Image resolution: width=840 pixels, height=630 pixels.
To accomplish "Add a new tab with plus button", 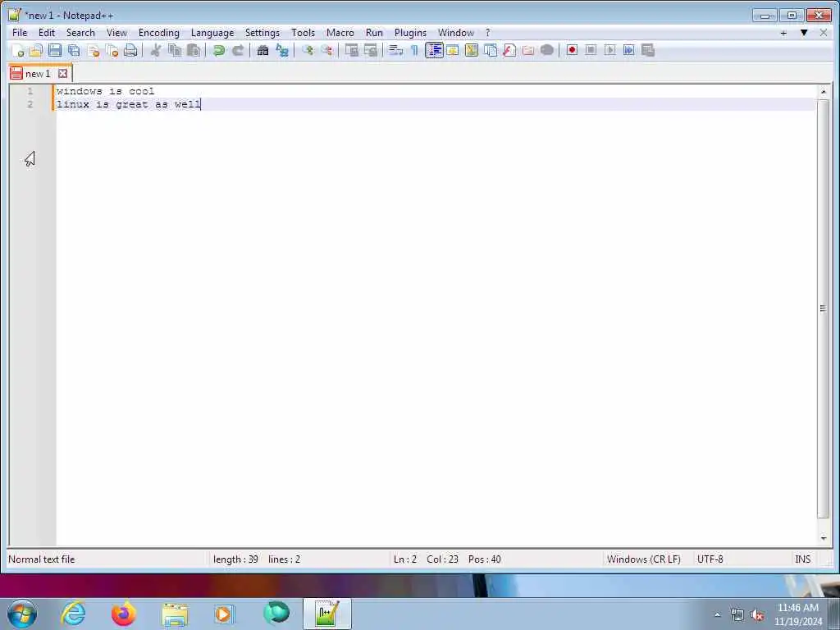I will [x=783, y=33].
